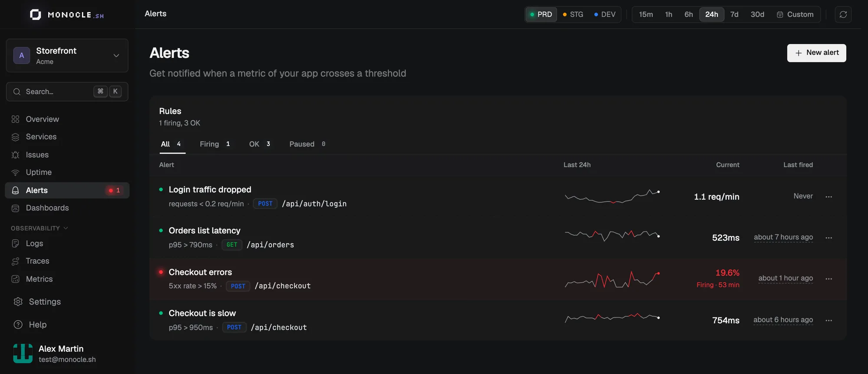Set time range to 30d
The width and height of the screenshot is (868, 374).
pyautogui.click(x=757, y=14)
